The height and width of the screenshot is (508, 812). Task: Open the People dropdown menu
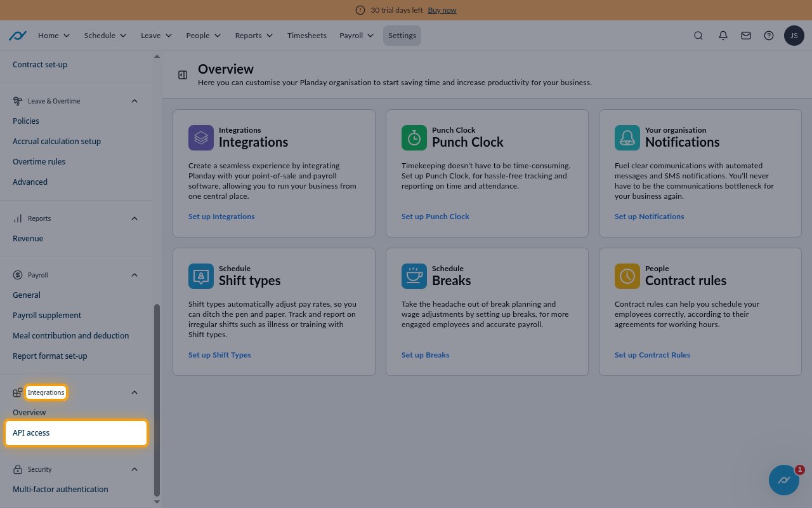[x=204, y=36]
